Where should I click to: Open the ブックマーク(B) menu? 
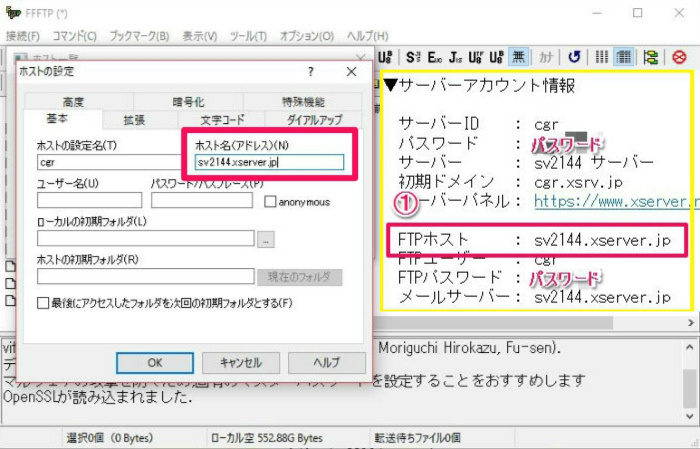[139, 36]
